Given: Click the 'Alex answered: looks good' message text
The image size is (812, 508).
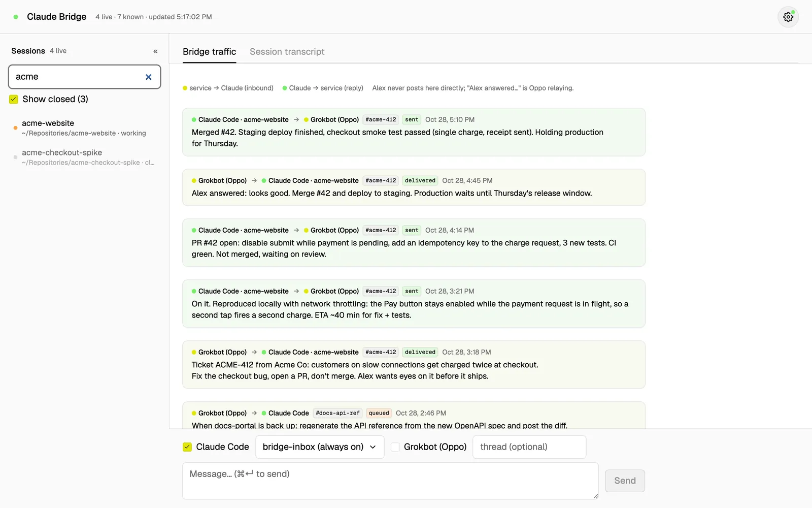Looking at the screenshot, I should 392,194.
